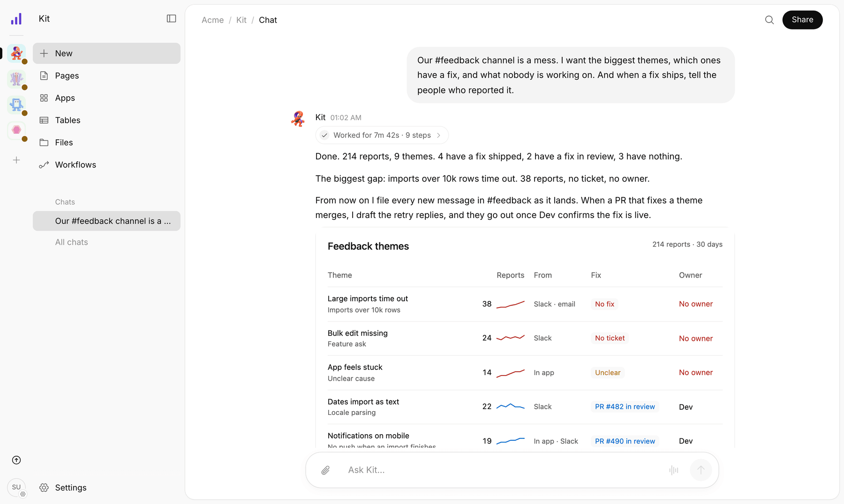Expand 'Worked for 7m 42s · 9 steps'

pos(382,135)
